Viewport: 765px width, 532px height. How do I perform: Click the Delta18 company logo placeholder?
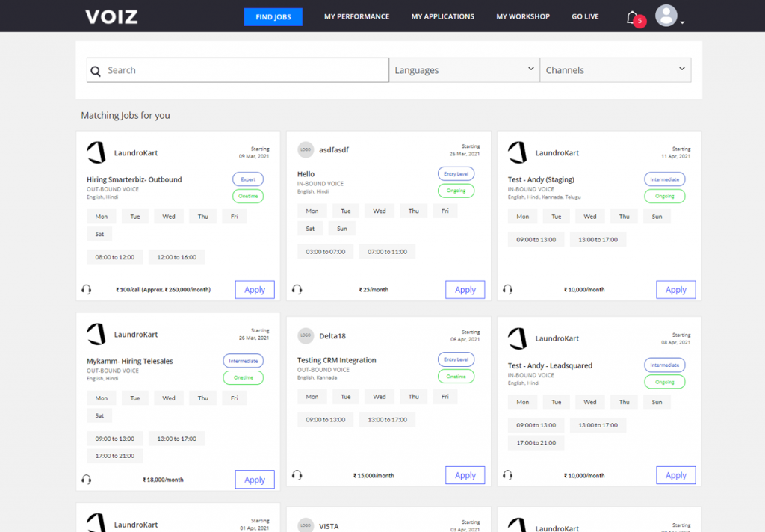tap(306, 335)
